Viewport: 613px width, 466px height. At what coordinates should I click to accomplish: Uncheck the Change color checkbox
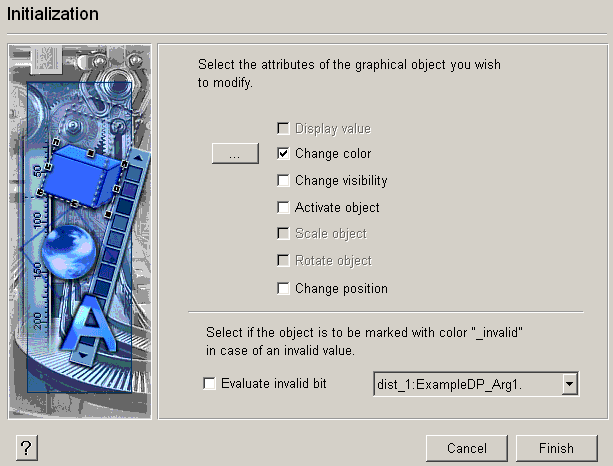284,154
